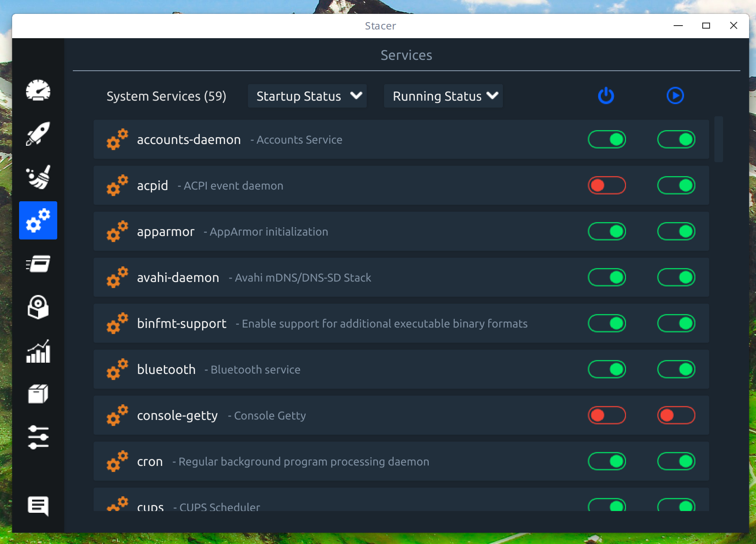Click gear icon beside apparmor
756x544 pixels.
(x=117, y=231)
